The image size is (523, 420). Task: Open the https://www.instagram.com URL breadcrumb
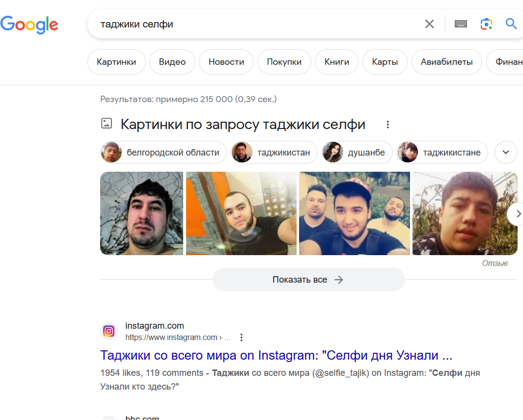point(177,338)
